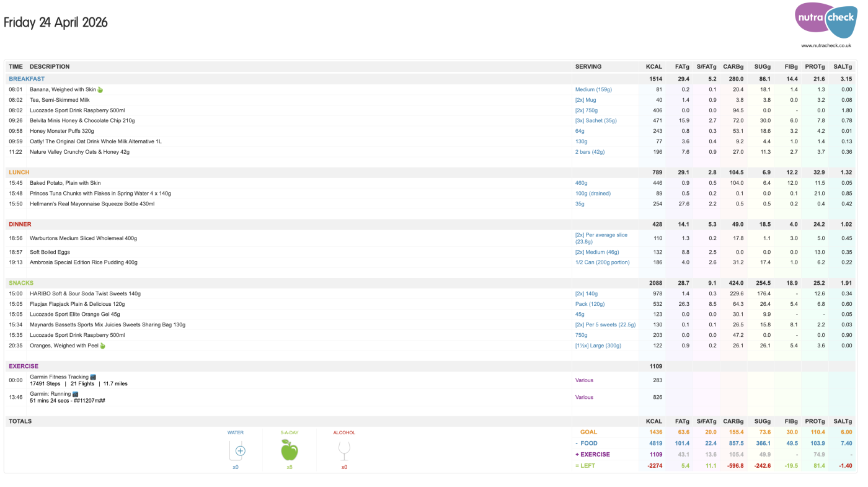Image resolution: width=868 pixels, height=487 pixels.
Task: Open the Medium (159g) serving for Banana
Action: (593, 89)
